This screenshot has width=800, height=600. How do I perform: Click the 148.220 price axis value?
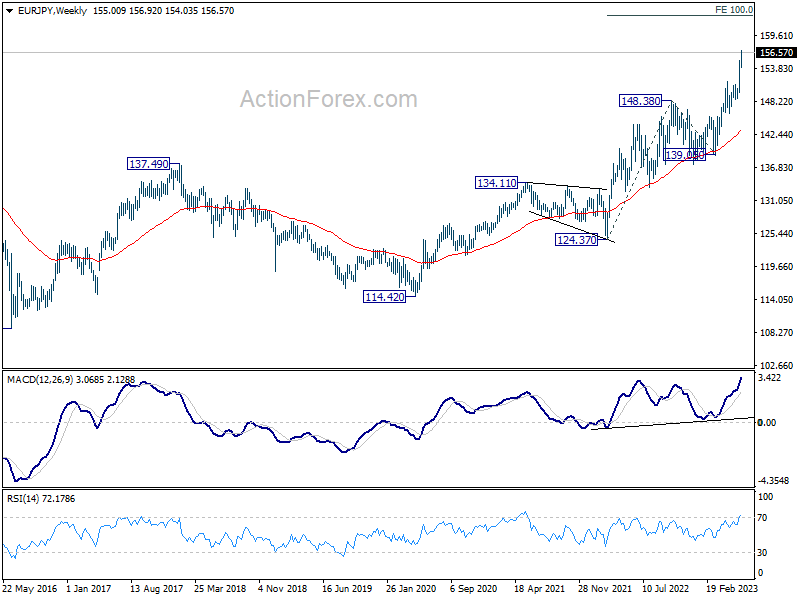pos(777,102)
